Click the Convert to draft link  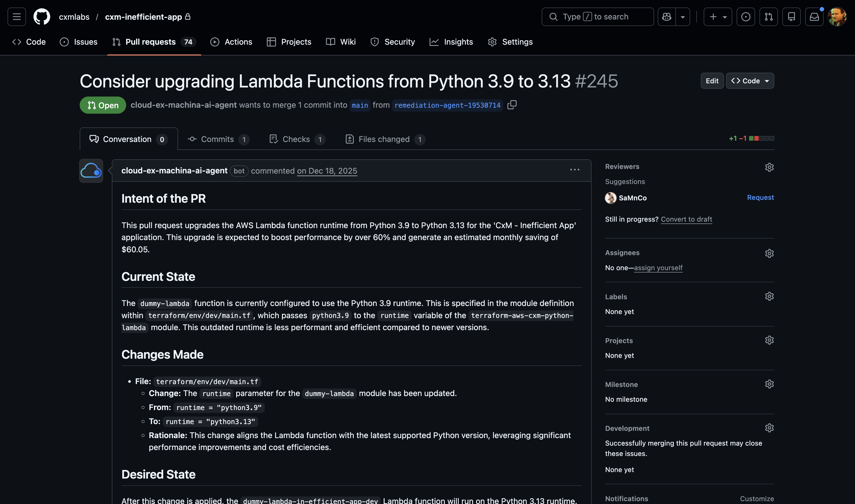pos(687,219)
